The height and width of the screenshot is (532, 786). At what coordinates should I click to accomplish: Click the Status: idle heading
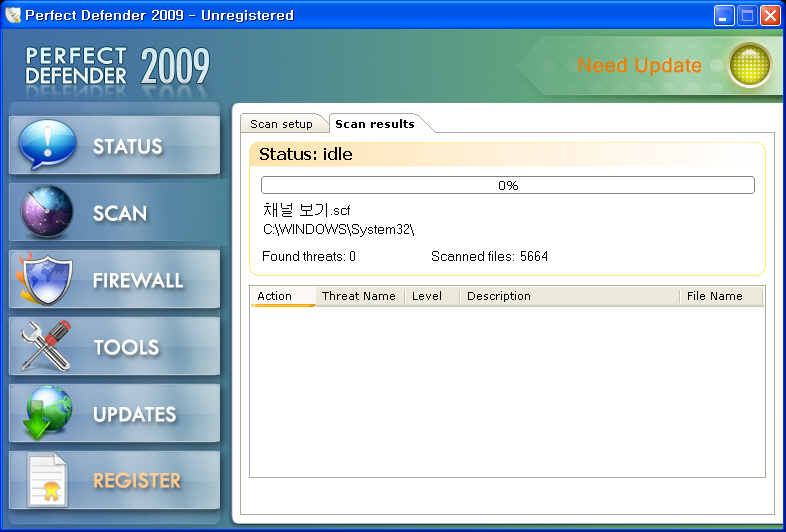click(x=306, y=154)
